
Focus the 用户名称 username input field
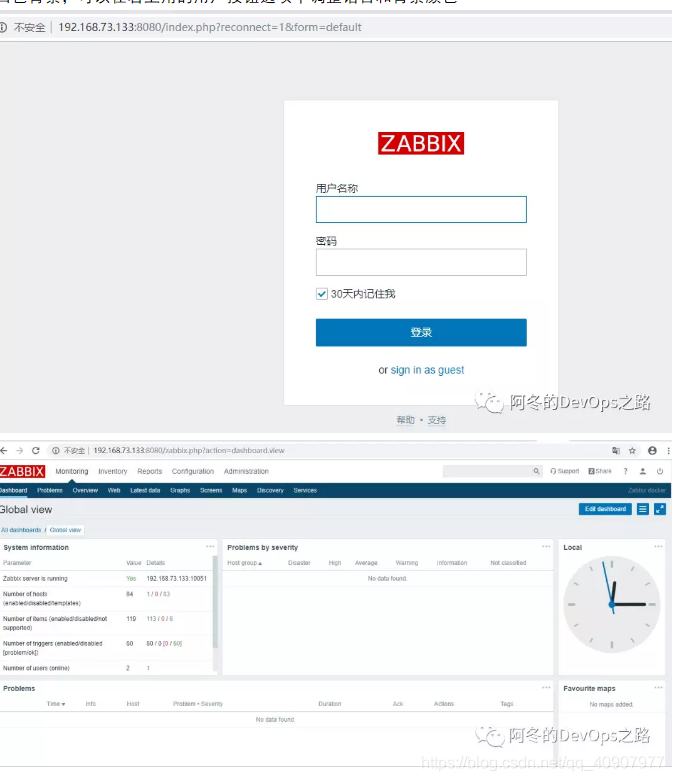pyautogui.click(x=421, y=210)
